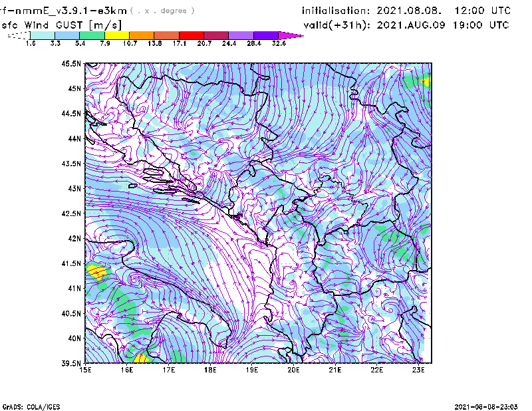This screenshot has width=532, height=411.
Task: Click the 20E longitude label
Action: click(293, 370)
